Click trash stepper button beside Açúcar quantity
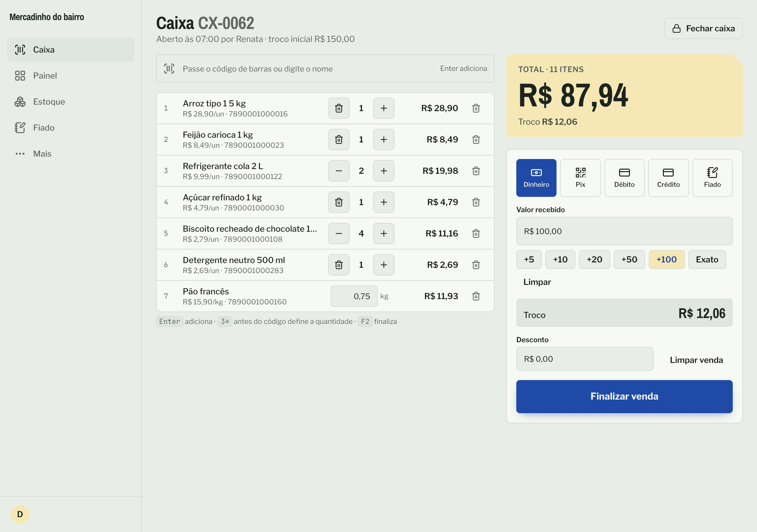This screenshot has height=532, width=757. coord(339,202)
